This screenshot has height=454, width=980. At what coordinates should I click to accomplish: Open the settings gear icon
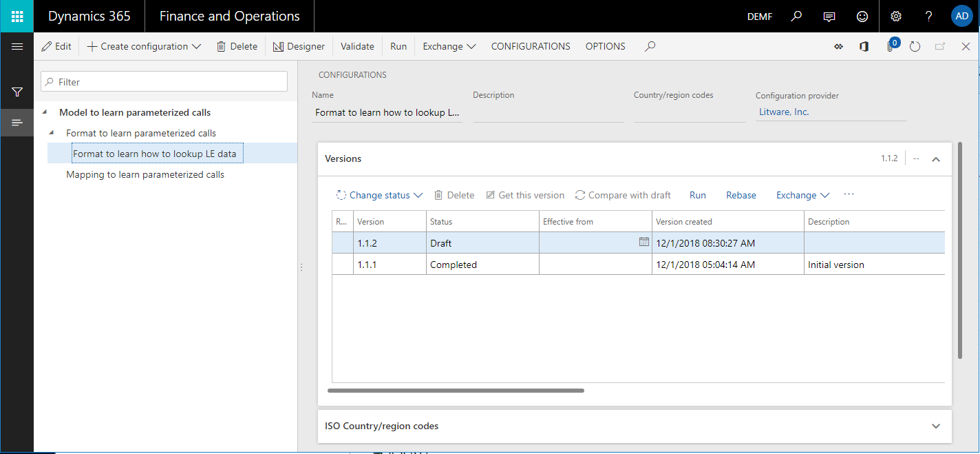pos(895,17)
